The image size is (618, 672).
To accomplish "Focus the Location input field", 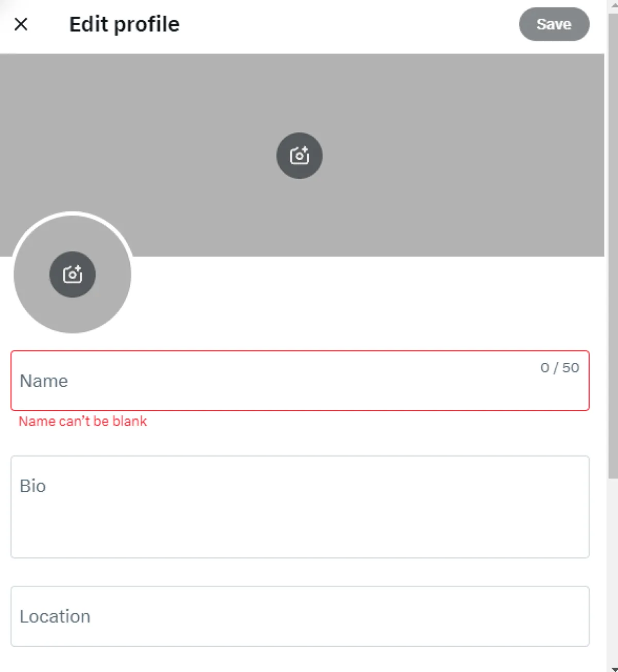I will click(x=300, y=616).
